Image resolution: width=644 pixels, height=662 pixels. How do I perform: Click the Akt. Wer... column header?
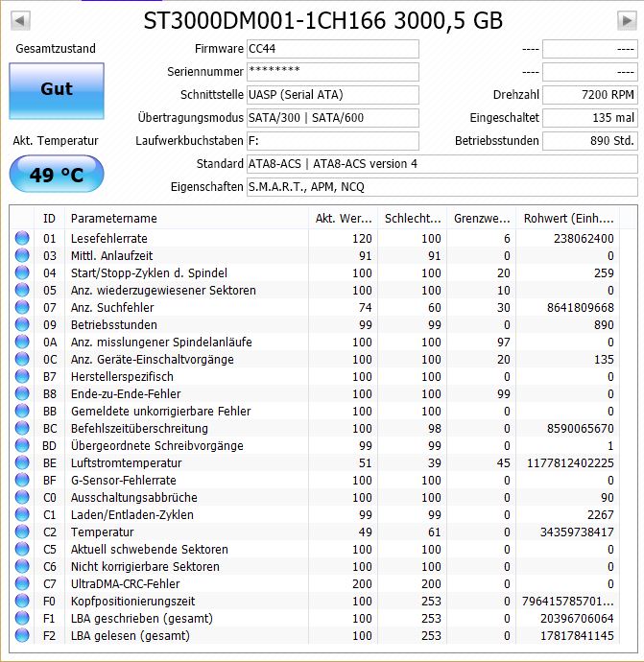click(x=344, y=219)
